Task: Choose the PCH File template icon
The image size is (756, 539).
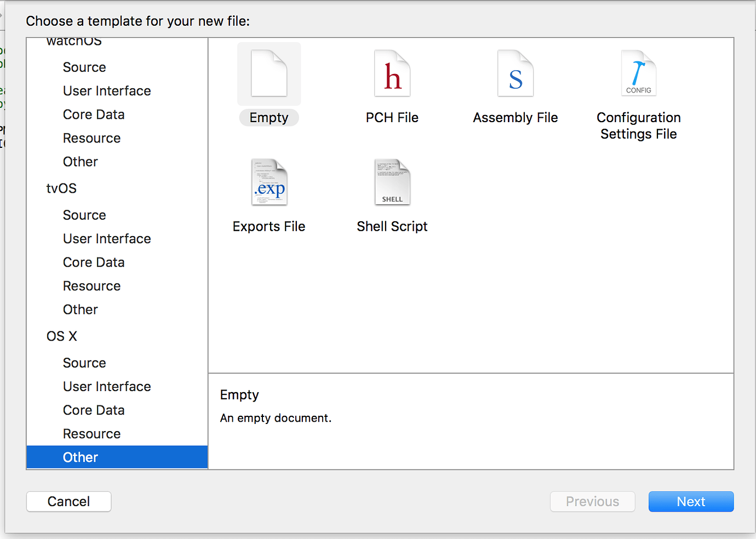Action: [392, 73]
